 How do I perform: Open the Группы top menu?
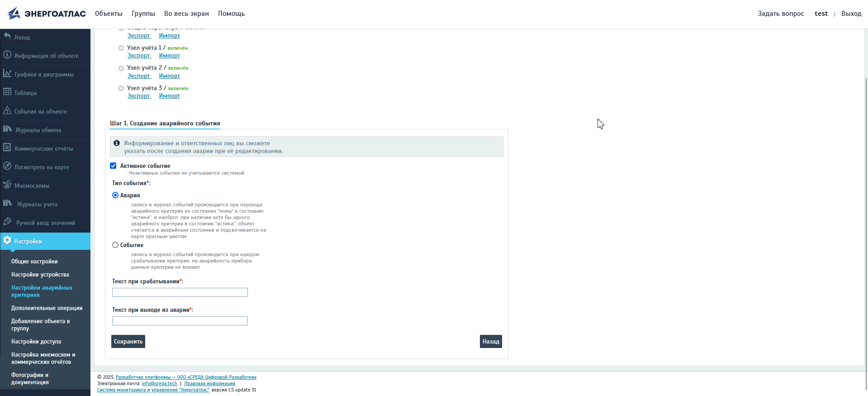click(143, 14)
